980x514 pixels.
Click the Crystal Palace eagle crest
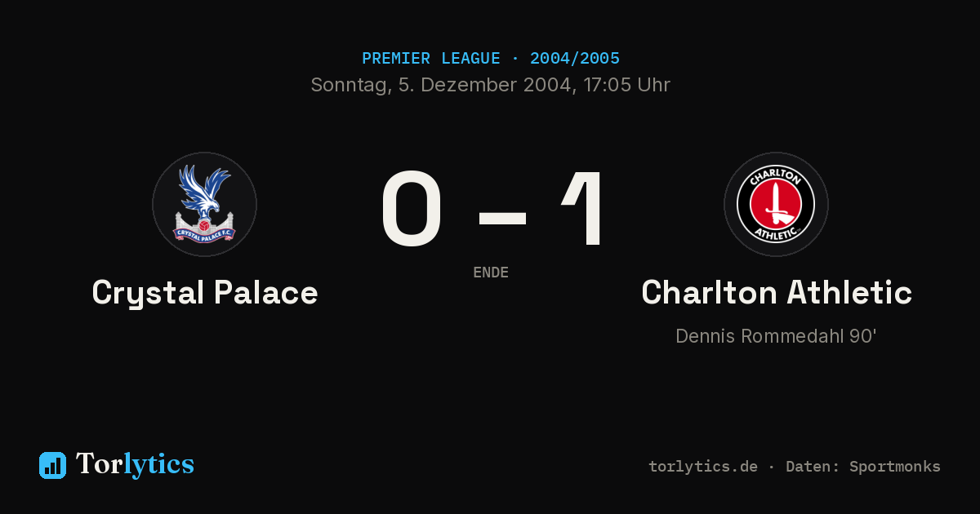[204, 204]
